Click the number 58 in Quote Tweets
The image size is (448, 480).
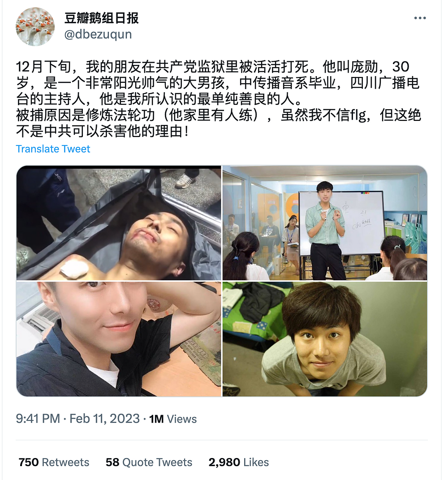pos(112,462)
